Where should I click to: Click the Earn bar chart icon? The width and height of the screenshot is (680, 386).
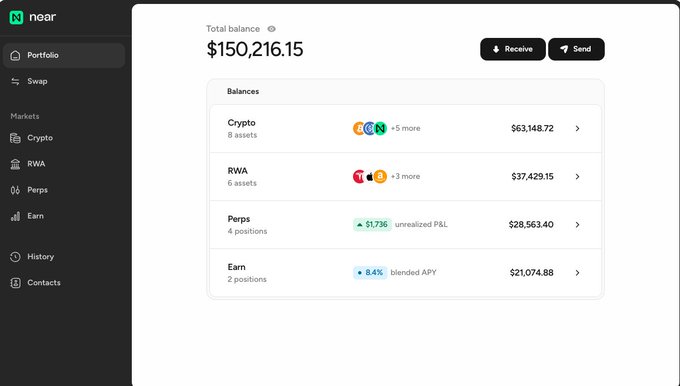pos(15,216)
